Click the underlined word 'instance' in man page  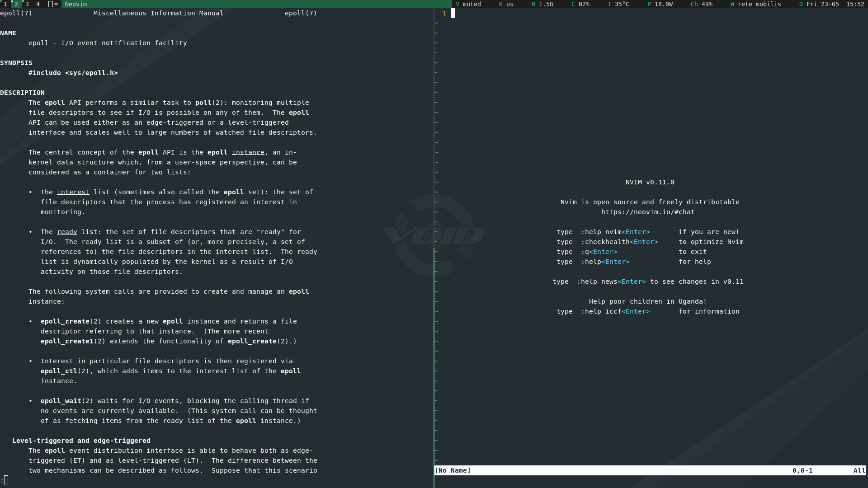tap(248, 152)
